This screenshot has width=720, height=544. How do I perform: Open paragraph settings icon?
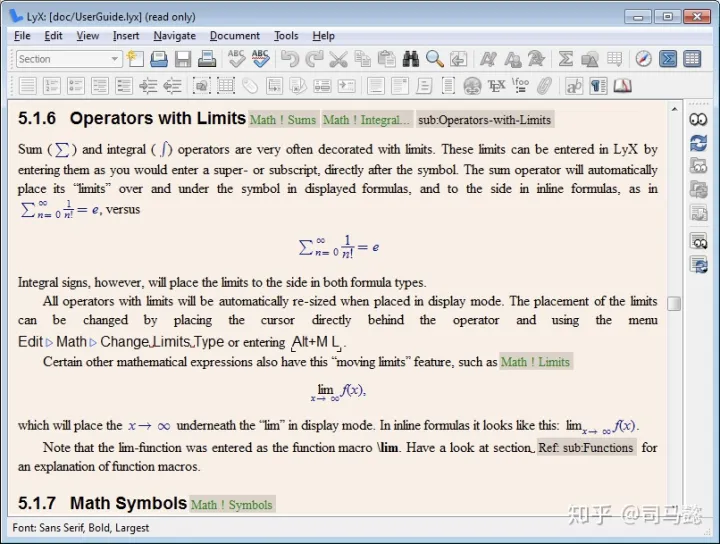pos(598,85)
